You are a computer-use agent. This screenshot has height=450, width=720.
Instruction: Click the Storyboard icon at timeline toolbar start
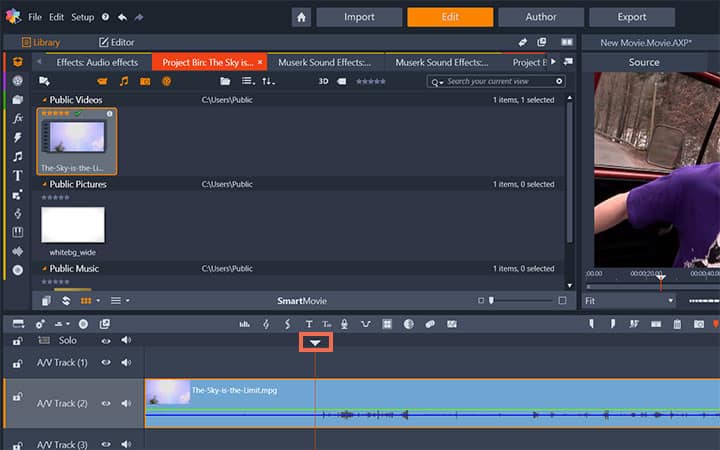tap(18, 324)
